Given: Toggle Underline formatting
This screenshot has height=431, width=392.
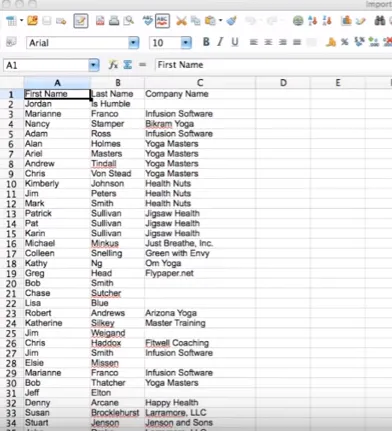Looking at the screenshot, I should tap(235, 42).
